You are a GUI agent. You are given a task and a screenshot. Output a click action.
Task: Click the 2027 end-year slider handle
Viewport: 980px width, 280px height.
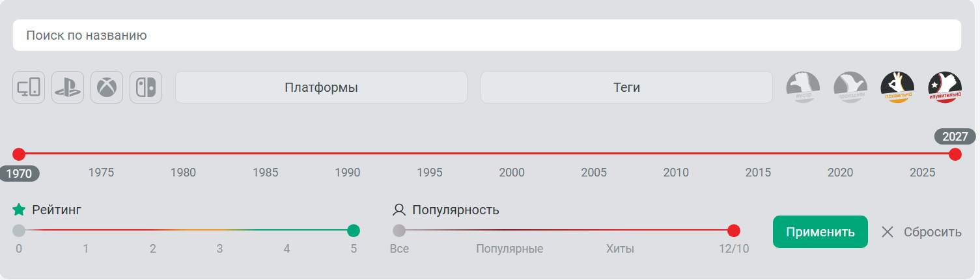click(955, 154)
